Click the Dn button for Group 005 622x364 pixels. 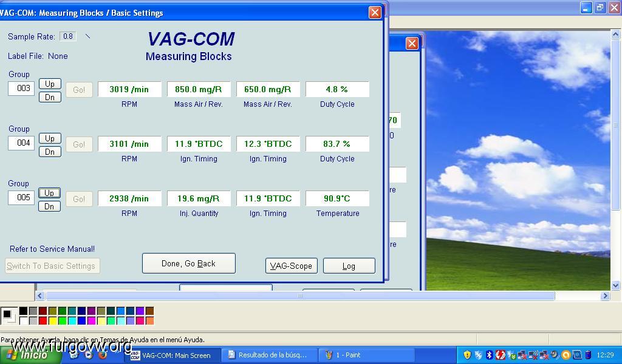[x=50, y=206]
